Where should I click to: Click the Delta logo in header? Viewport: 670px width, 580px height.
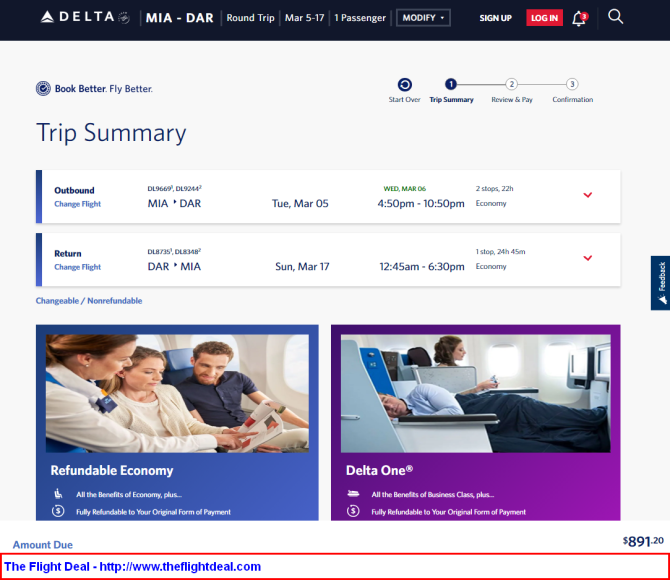[85, 17]
